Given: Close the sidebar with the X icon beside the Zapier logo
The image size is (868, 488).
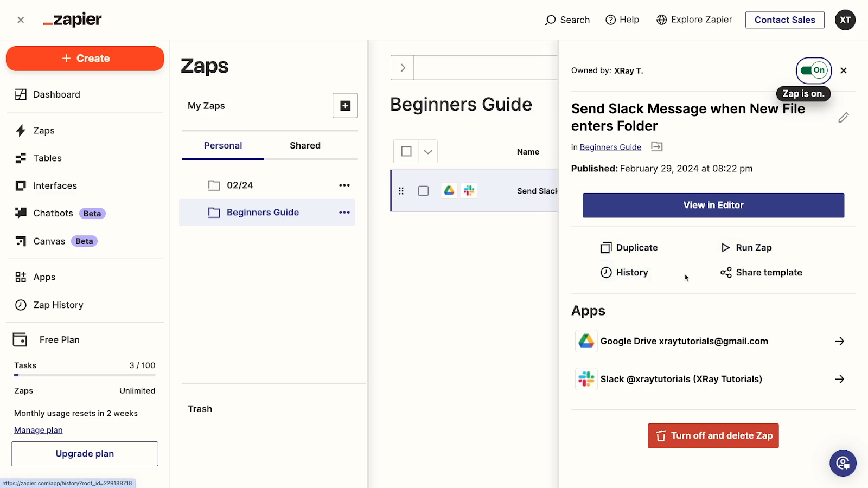Looking at the screenshot, I should pos(21,20).
